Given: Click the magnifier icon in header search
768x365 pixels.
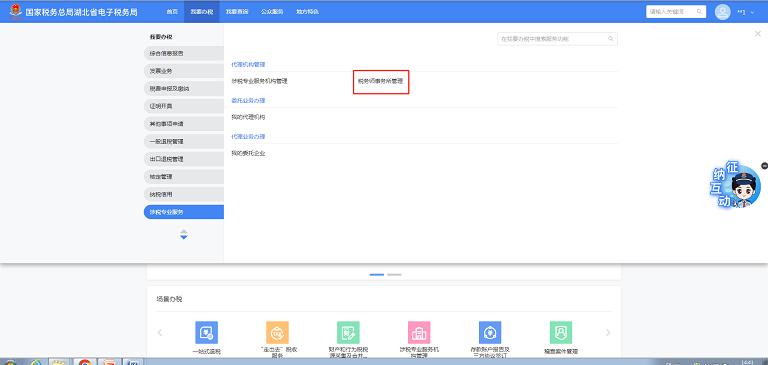Looking at the screenshot, I should [699, 11].
